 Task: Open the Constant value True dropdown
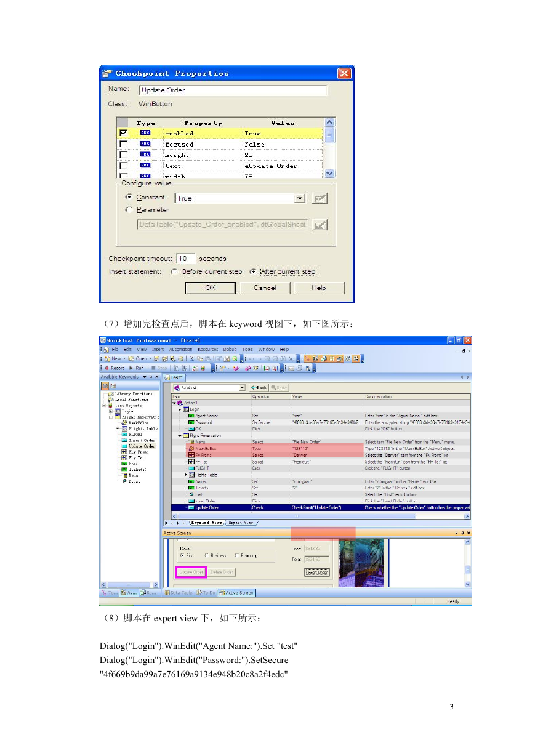click(x=300, y=198)
